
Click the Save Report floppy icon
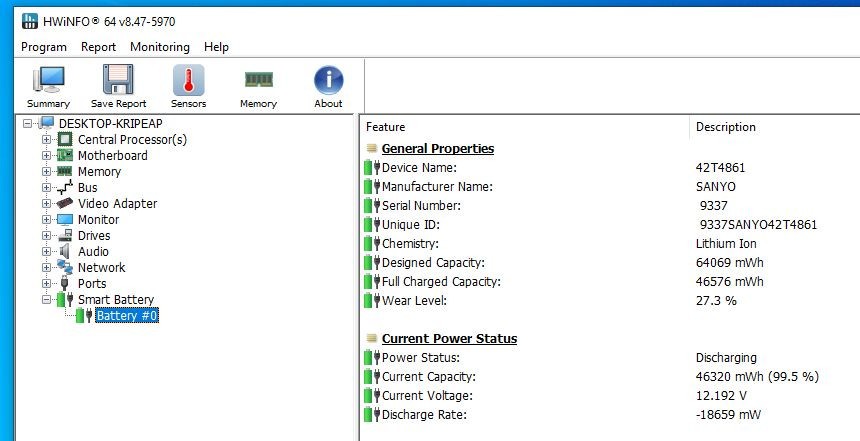coord(118,80)
